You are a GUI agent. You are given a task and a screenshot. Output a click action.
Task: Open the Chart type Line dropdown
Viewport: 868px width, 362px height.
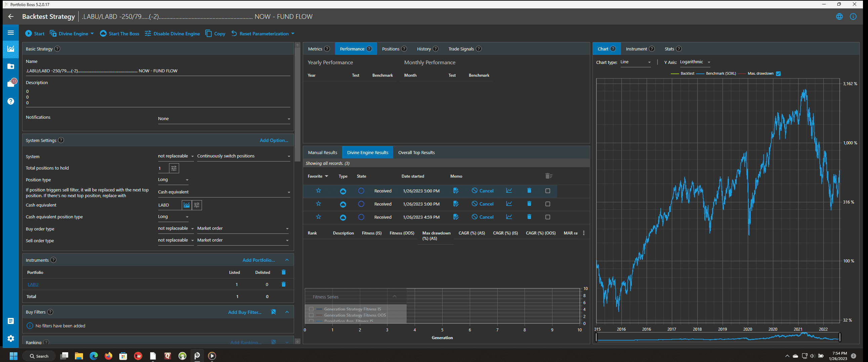(x=635, y=62)
